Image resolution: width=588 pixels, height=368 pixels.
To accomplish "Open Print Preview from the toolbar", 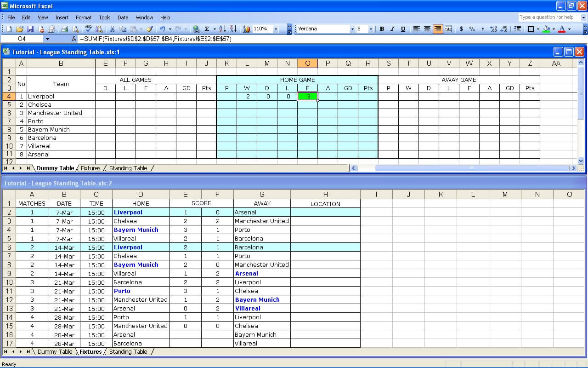I will point(75,29).
